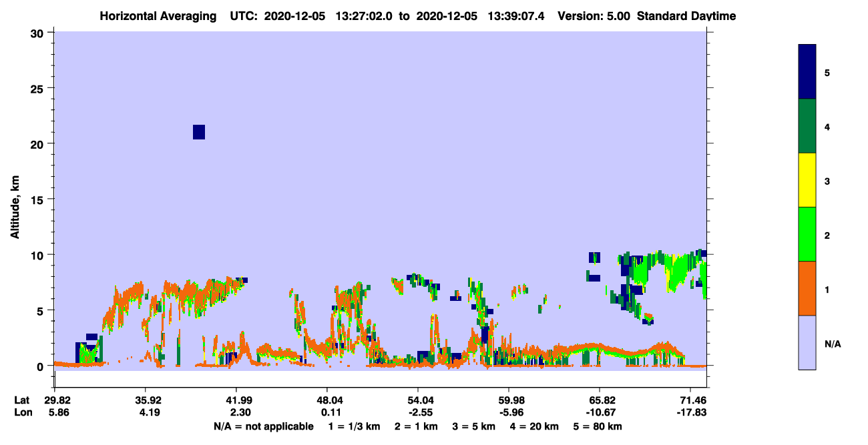Click longitude value '-10.67'
The image size is (868, 445).
point(600,412)
